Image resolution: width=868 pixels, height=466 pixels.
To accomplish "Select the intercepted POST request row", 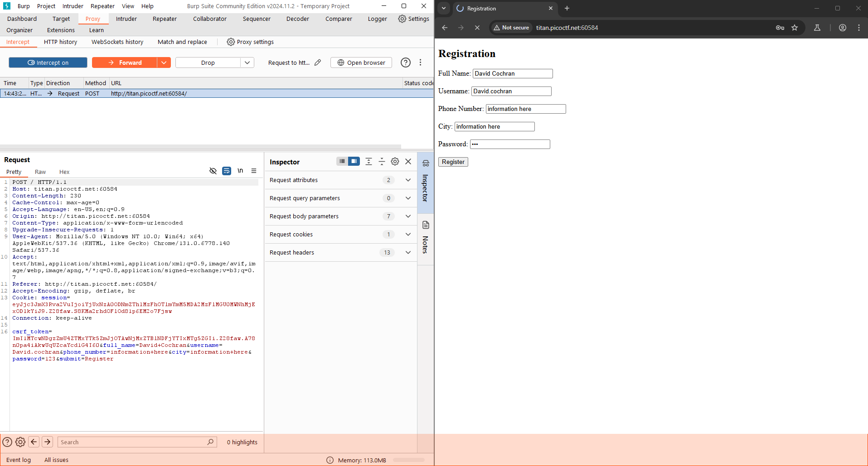I will pos(217,93).
